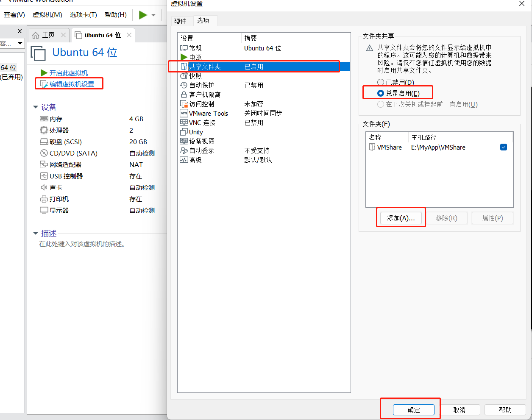Click 属性(P) button
This screenshot has height=420, width=532.
[x=493, y=218]
